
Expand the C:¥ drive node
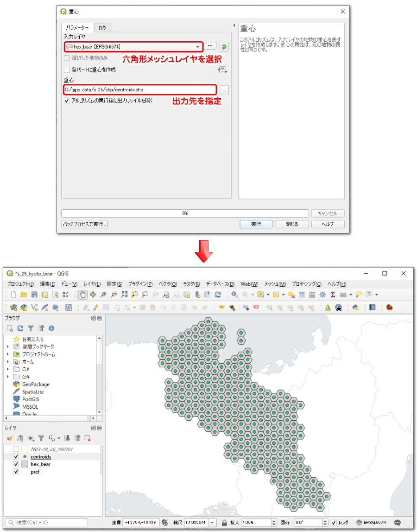(8, 369)
